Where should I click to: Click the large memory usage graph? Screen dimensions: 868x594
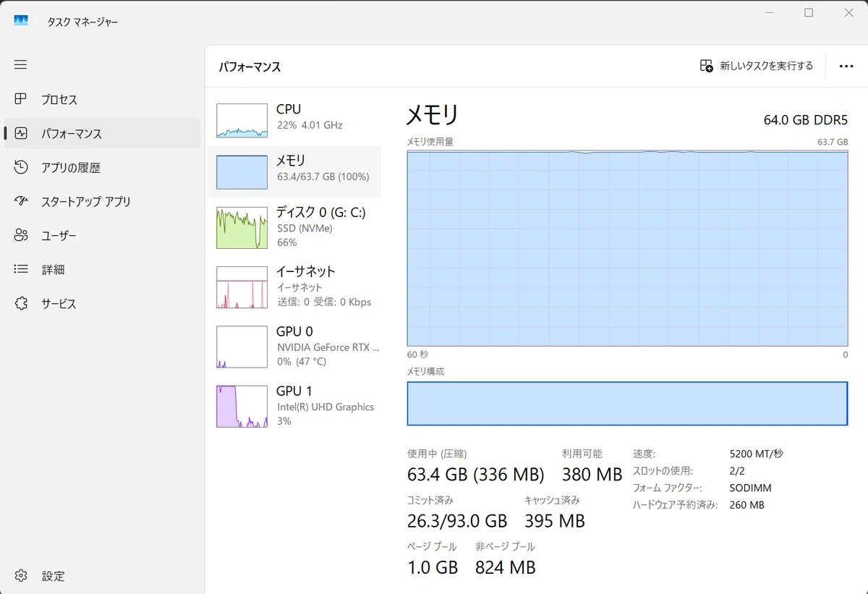tap(627, 248)
